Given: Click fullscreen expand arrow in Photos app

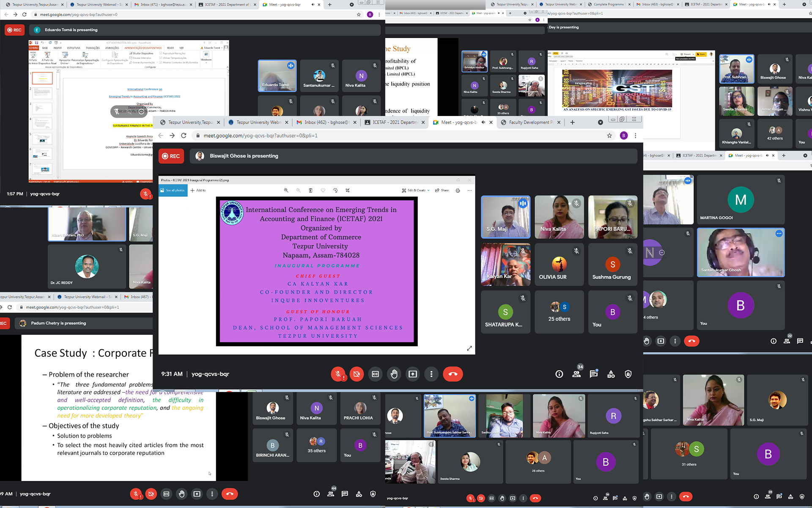Looking at the screenshot, I should click(469, 348).
